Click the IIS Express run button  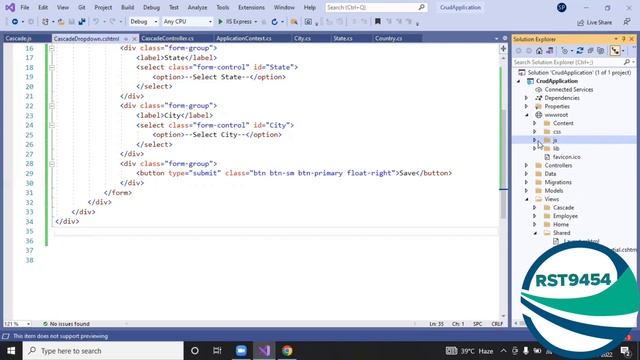click(x=235, y=22)
